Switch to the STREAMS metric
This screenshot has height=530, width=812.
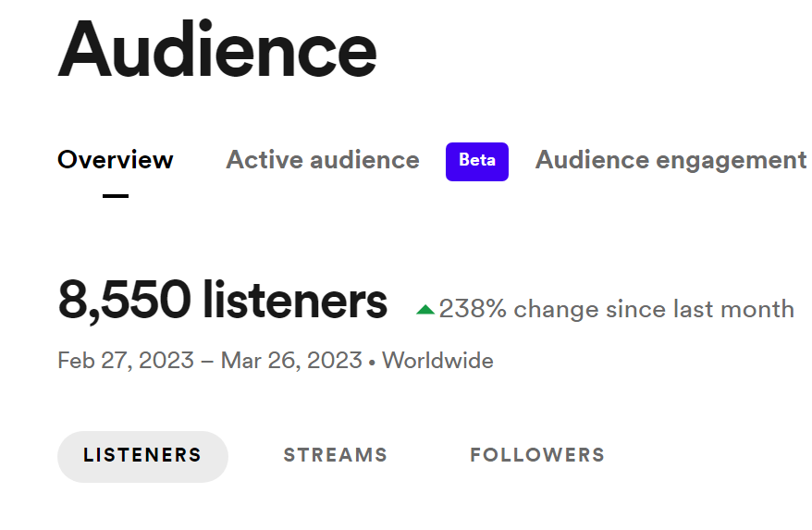pyautogui.click(x=336, y=456)
